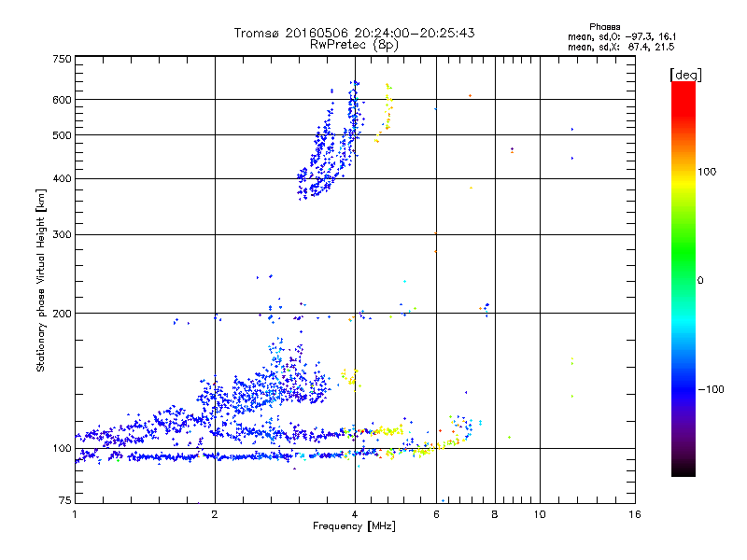
Task: Click the x-axis tick label '16'
Action: [x=635, y=514]
